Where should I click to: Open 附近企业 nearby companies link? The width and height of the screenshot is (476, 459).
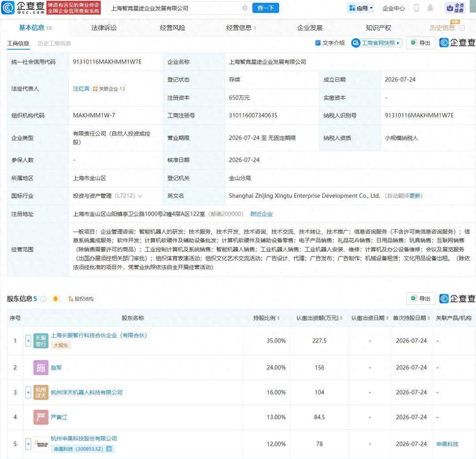(x=261, y=214)
